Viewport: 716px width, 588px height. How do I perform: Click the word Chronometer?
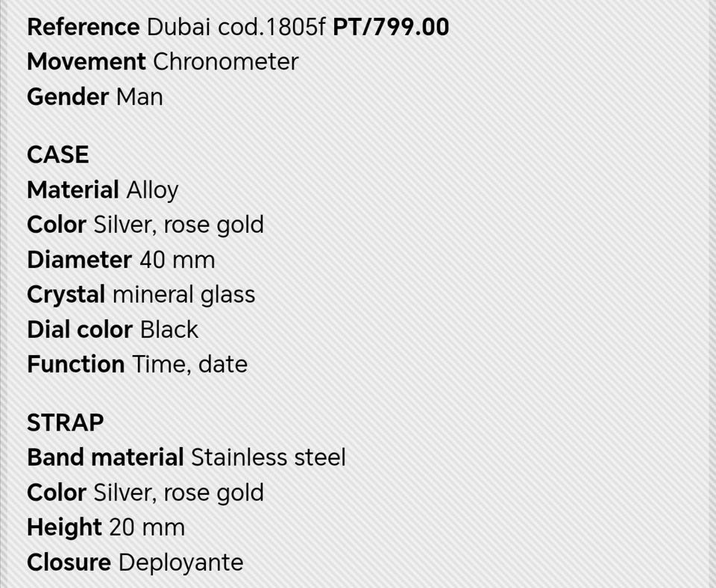click(225, 62)
